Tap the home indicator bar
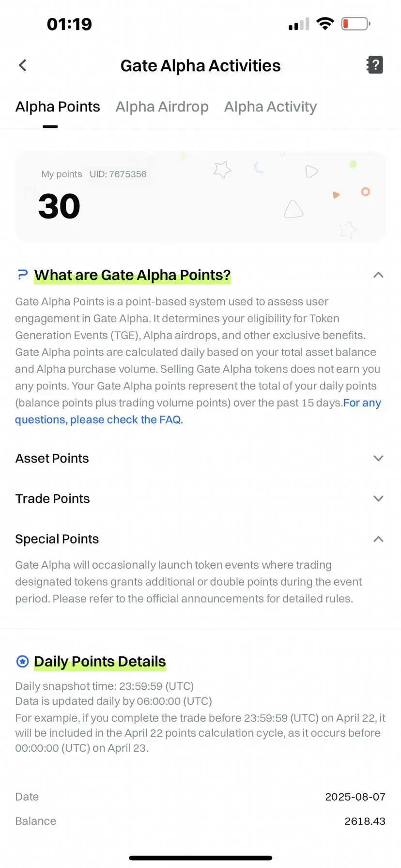Viewport: 401px width, 868px height. pos(200,858)
